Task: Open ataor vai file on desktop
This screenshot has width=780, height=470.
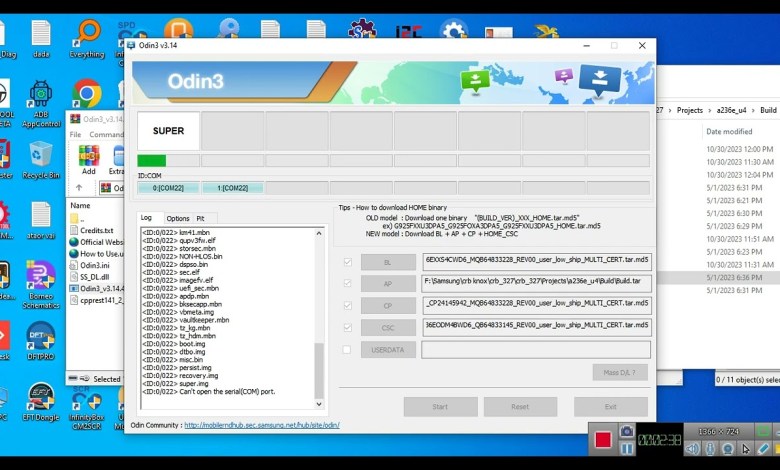Action: tap(41, 221)
